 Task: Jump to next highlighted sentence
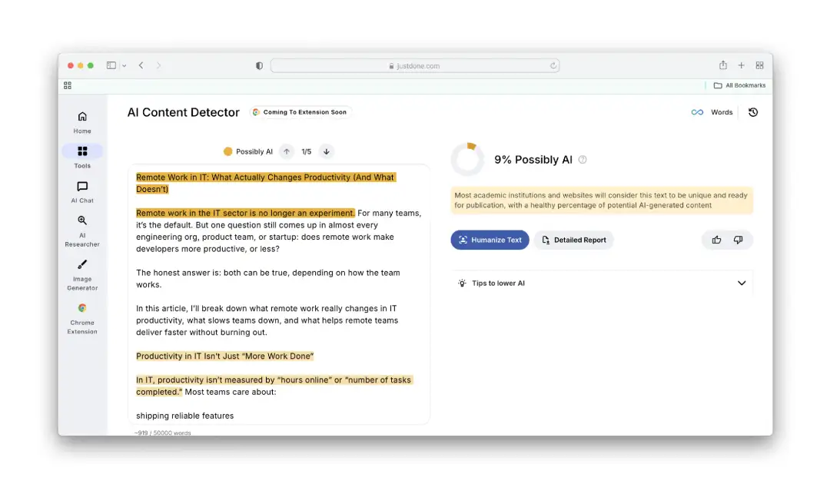327,151
